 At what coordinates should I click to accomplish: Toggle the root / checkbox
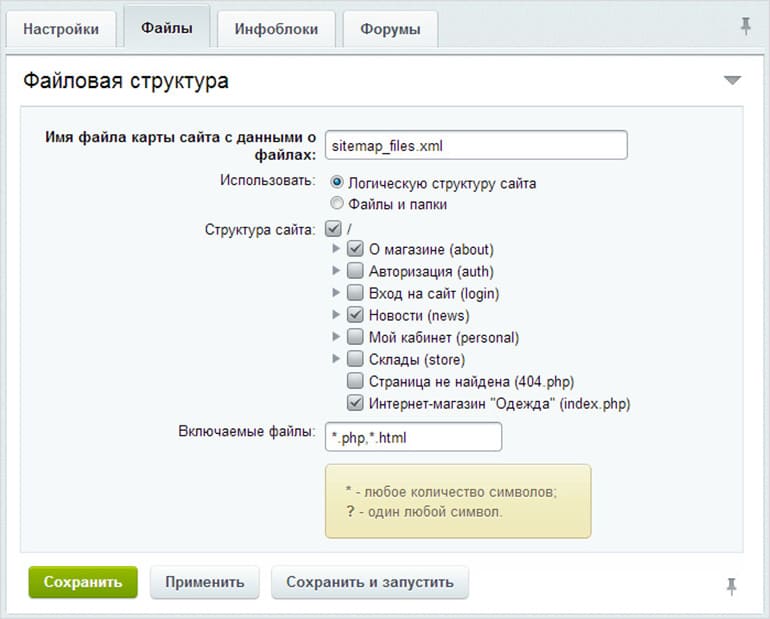pyautogui.click(x=333, y=229)
